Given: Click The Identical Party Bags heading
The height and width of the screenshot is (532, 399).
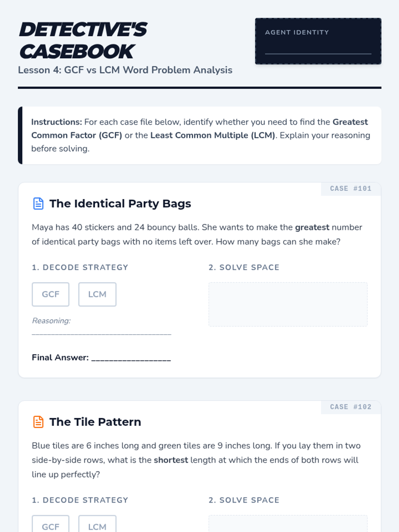Looking at the screenshot, I should coord(120,203).
